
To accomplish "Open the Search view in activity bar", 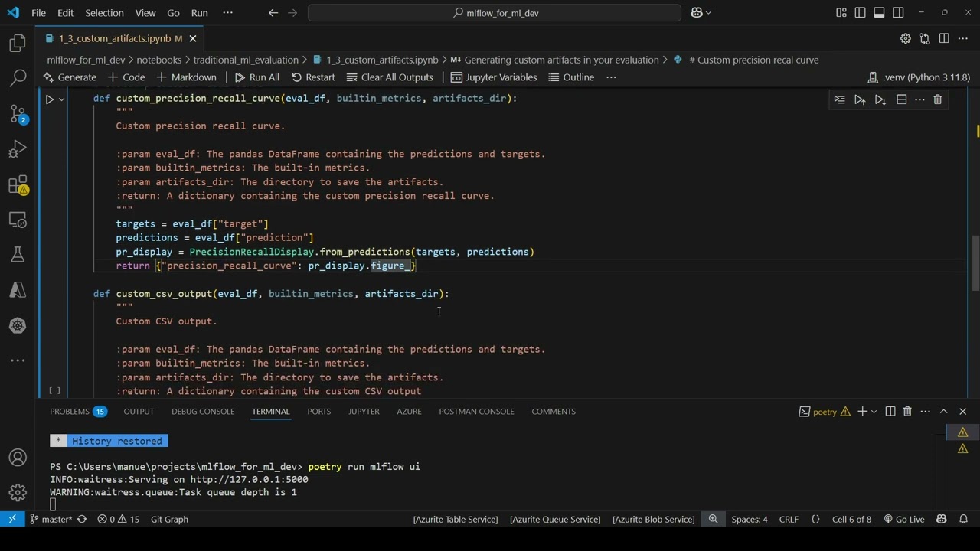I will coord(18,79).
